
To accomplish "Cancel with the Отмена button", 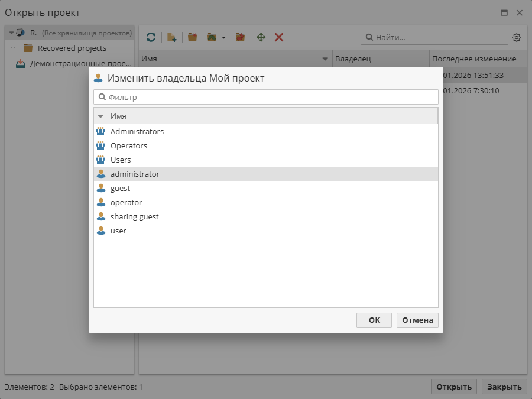I will (x=417, y=320).
